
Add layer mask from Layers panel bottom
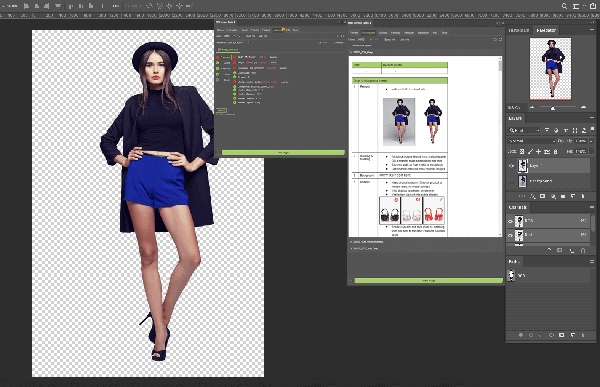coord(543,196)
